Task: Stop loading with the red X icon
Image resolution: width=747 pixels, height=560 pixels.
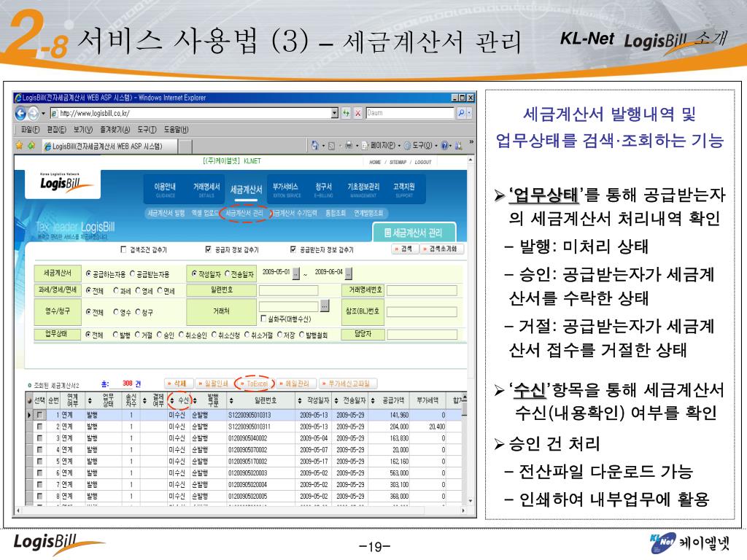Action: pos(357,113)
